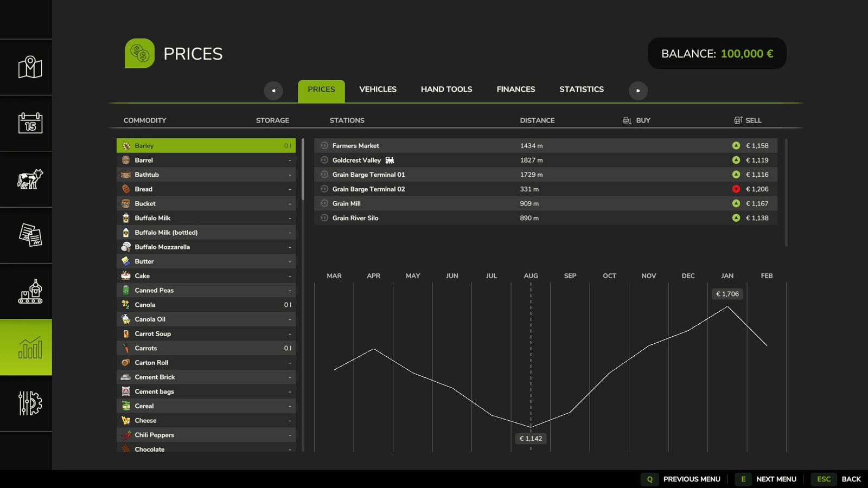Open the Finances tab
The width and height of the screenshot is (868, 488).
coord(515,89)
